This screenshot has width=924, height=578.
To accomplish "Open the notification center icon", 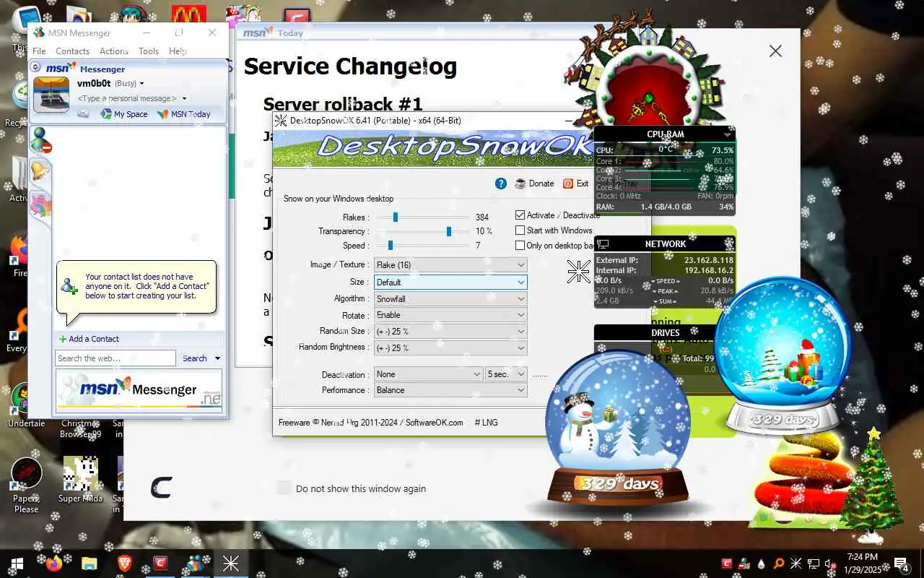I will (x=901, y=564).
